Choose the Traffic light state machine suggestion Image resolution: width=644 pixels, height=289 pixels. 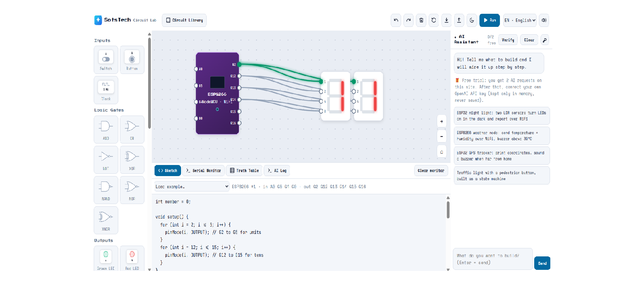tap(502, 175)
